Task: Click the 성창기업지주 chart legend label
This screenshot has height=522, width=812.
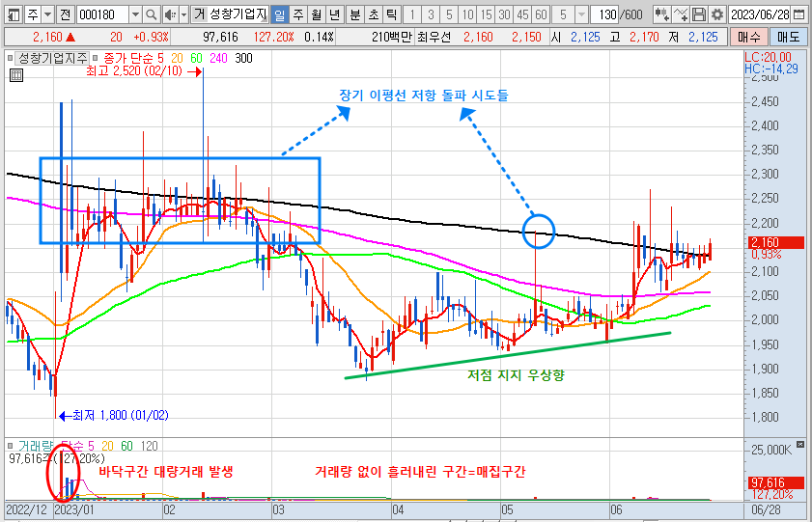Action: tap(52, 58)
